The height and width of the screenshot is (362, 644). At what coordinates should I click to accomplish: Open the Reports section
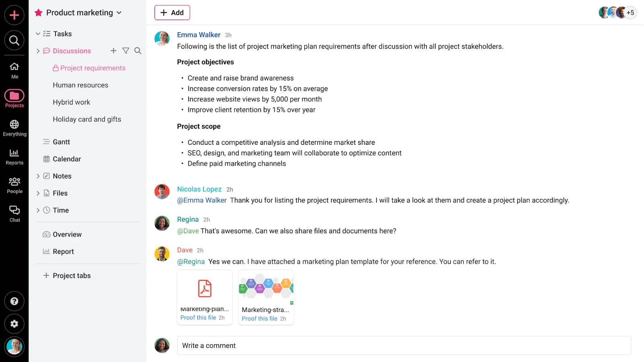pos(14,156)
